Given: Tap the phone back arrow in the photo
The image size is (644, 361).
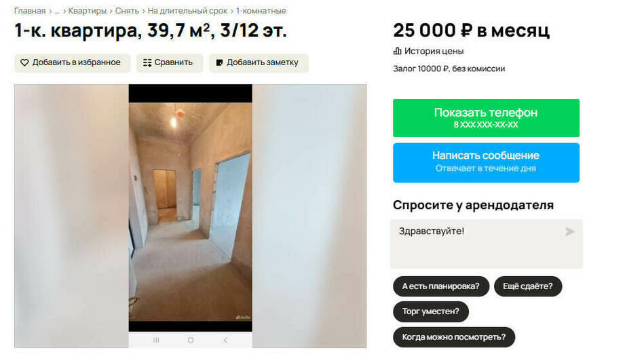Looking at the screenshot, I should click(225, 340).
